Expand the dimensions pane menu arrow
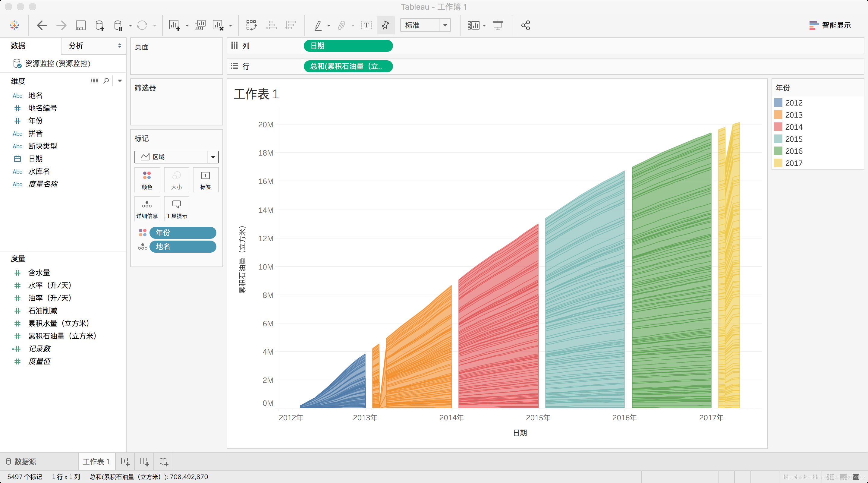Screen dimensions: 868x483 click(x=120, y=81)
